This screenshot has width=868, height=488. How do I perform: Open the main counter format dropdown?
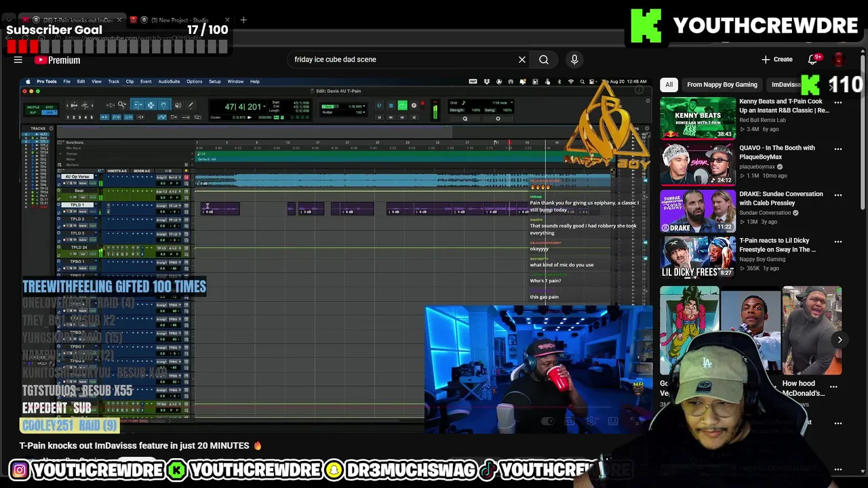point(264,106)
